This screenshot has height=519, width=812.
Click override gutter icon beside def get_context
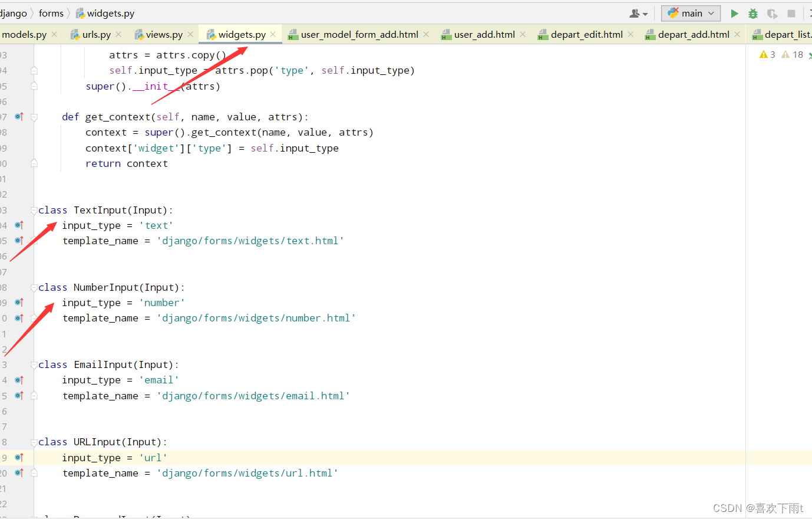click(19, 117)
